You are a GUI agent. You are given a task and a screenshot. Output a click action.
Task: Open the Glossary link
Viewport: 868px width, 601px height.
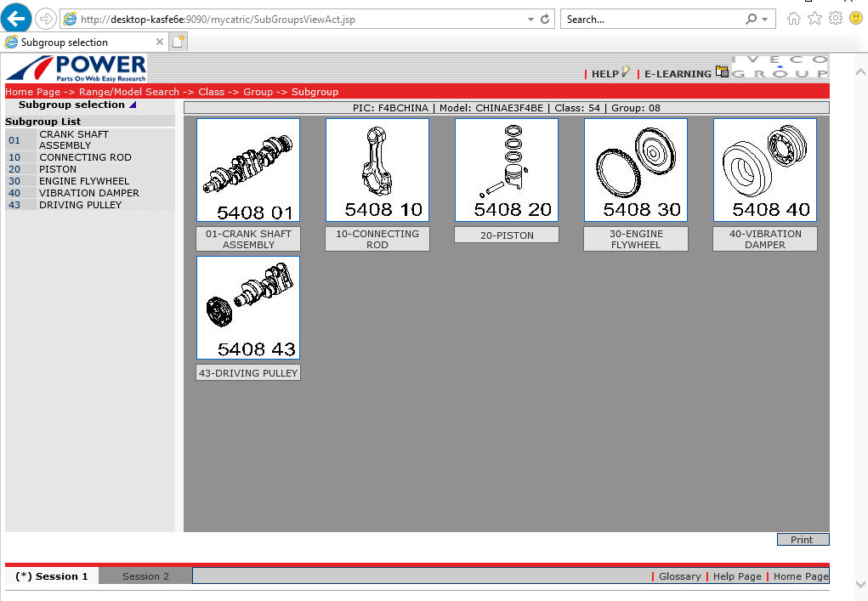pyautogui.click(x=679, y=576)
